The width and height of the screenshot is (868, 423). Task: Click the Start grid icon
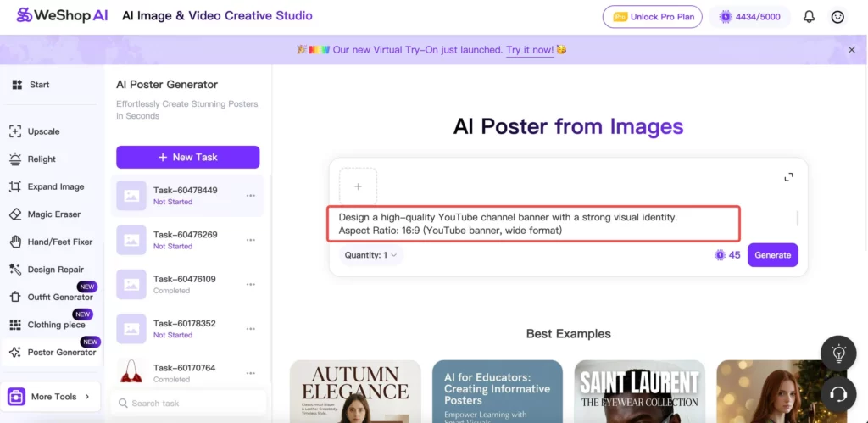click(x=17, y=85)
